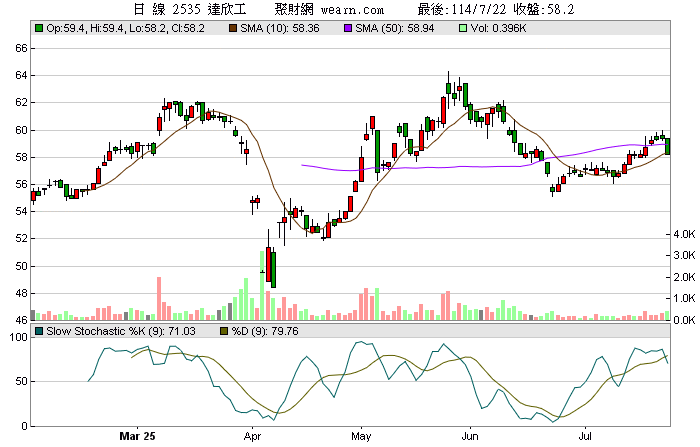Click the '收盤:58.2' closing price text

544,9
